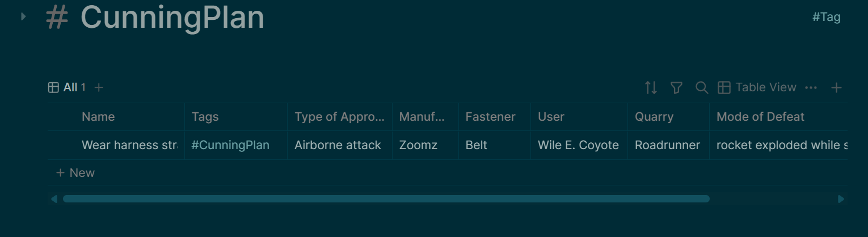This screenshot has height=237, width=868.
Task: Select the Wile E. Coyote cell
Action: tap(578, 145)
